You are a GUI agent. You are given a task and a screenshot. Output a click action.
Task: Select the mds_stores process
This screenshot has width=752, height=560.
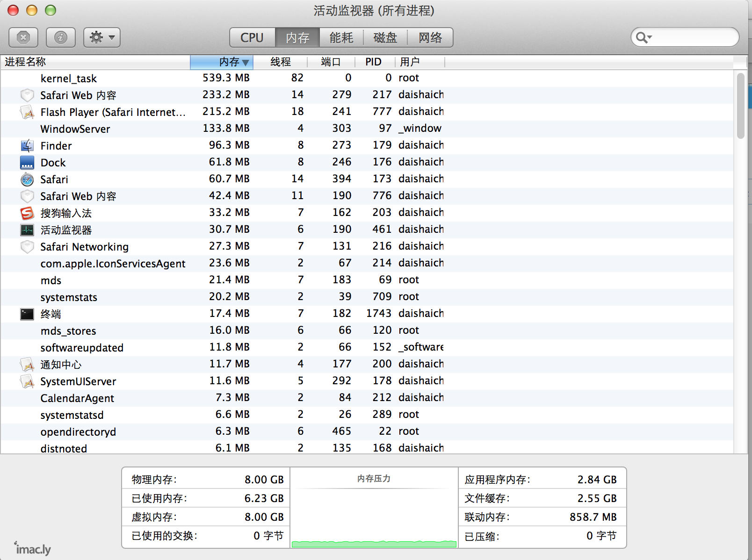click(x=367, y=330)
